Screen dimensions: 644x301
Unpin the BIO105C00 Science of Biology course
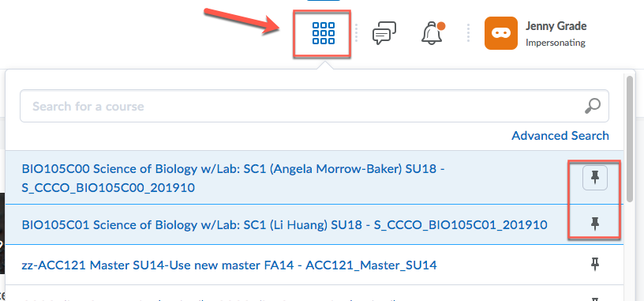point(595,178)
